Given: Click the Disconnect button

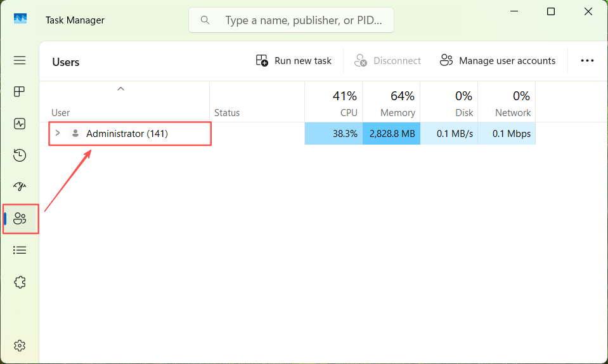Looking at the screenshot, I should (x=387, y=60).
